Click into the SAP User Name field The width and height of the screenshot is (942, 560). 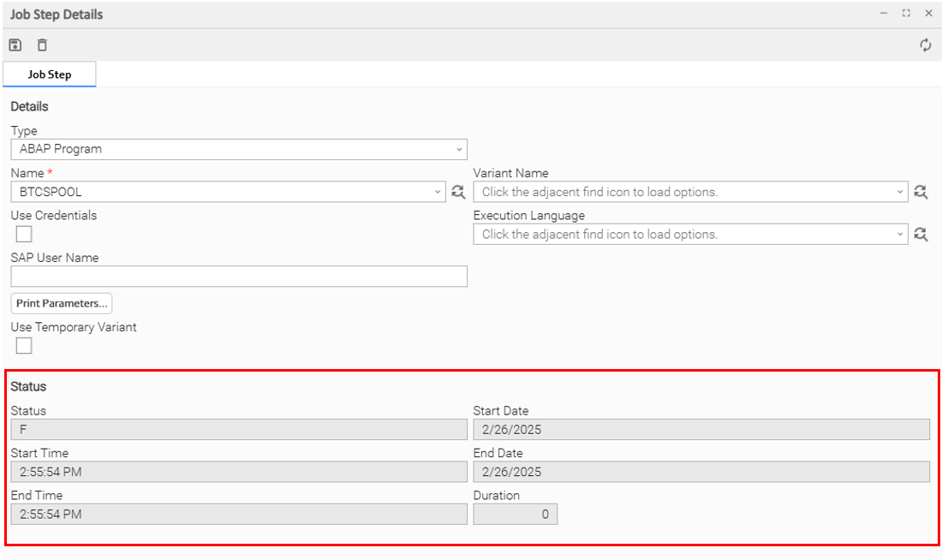pos(239,276)
